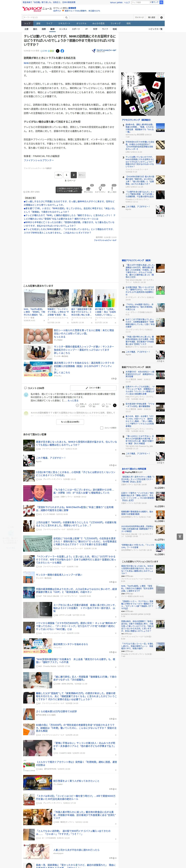Click the blue search magnifier button at top
The height and width of the screenshot is (868, 186).
pos(161,2)
